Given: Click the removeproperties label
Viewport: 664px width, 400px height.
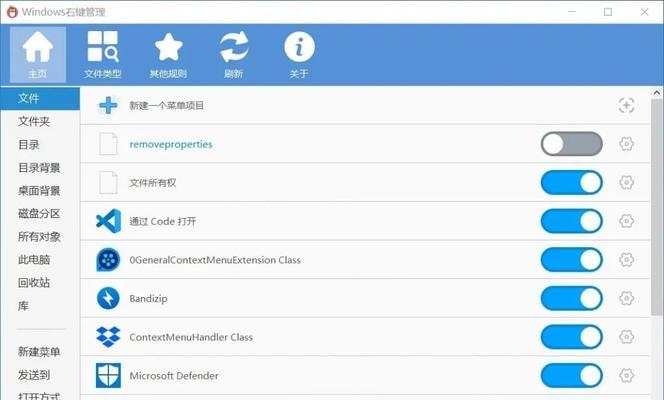Looking at the screenshot, I should 171,144.
